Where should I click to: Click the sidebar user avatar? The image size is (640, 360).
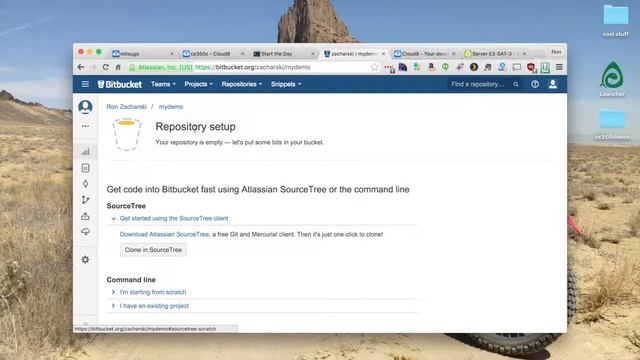point(85,107)
